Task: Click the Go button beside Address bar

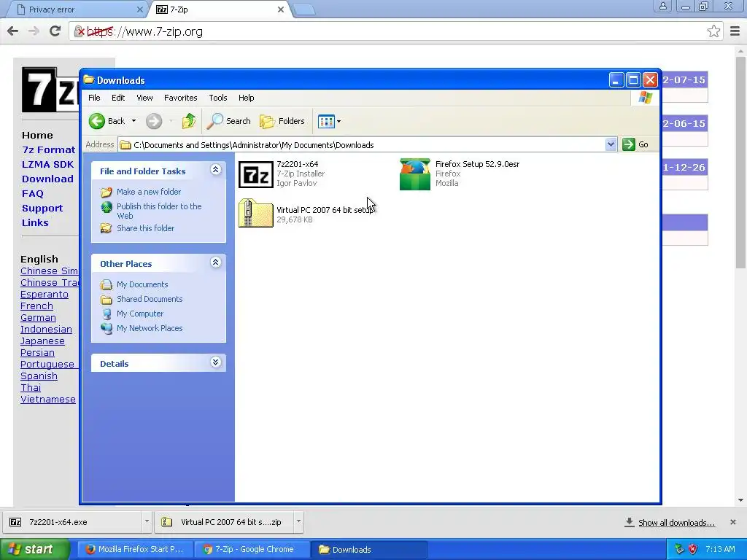Action: coord(635,144)
